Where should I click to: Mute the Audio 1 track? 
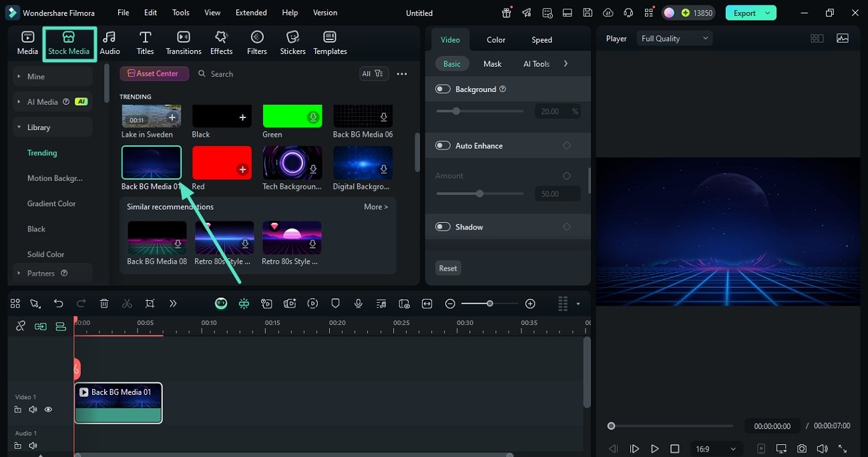tap(33, 446)
